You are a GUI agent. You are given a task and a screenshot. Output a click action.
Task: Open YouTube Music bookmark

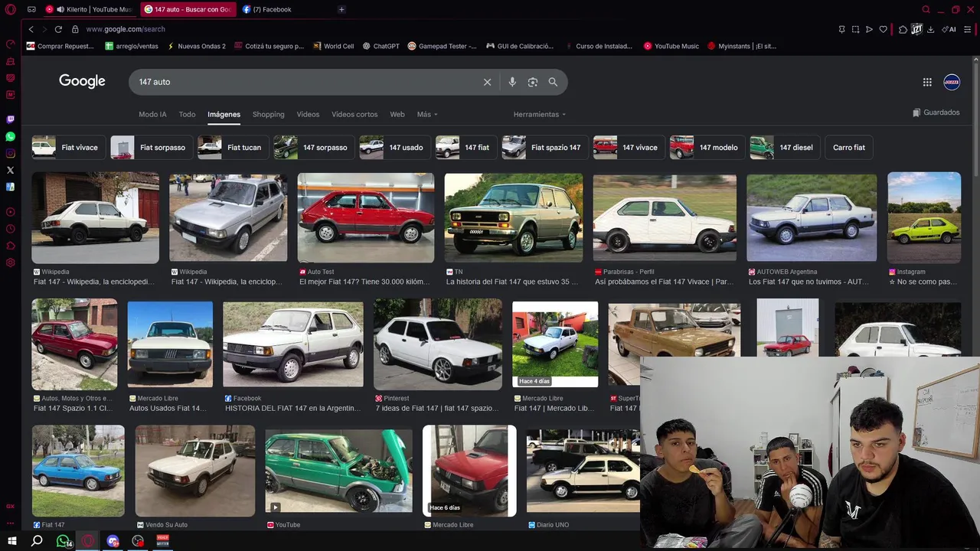(671, 46)
